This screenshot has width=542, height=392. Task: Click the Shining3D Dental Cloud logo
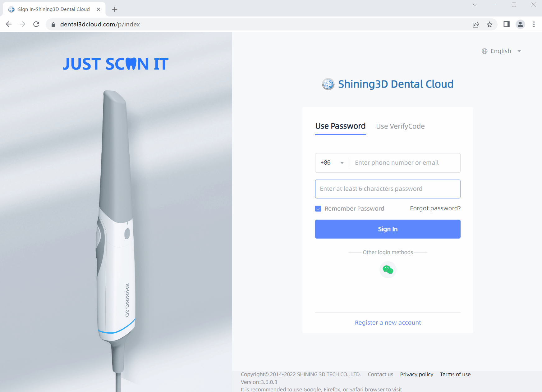[388, 84]
